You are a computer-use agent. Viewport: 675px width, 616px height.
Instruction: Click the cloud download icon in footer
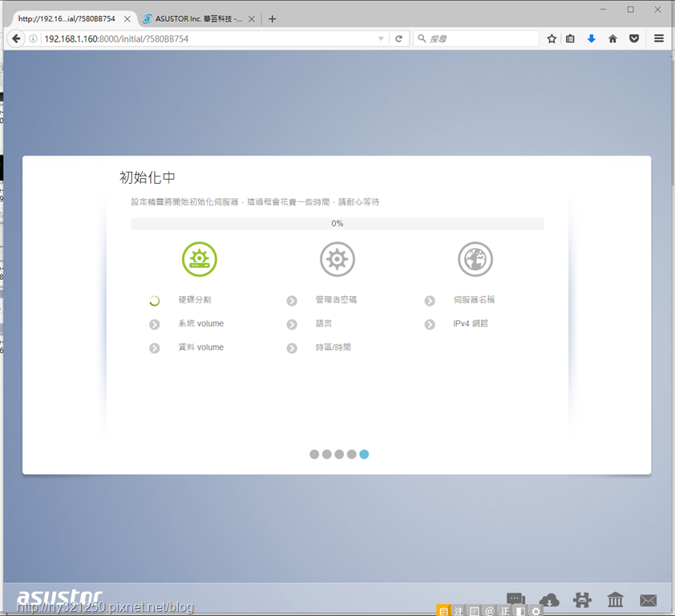(x=549, y=600)
